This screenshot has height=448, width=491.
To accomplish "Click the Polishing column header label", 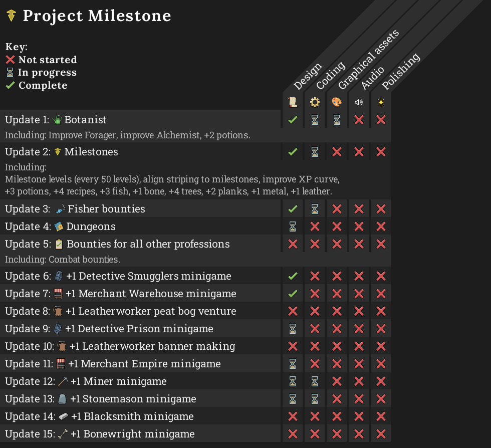I will 400,71.
